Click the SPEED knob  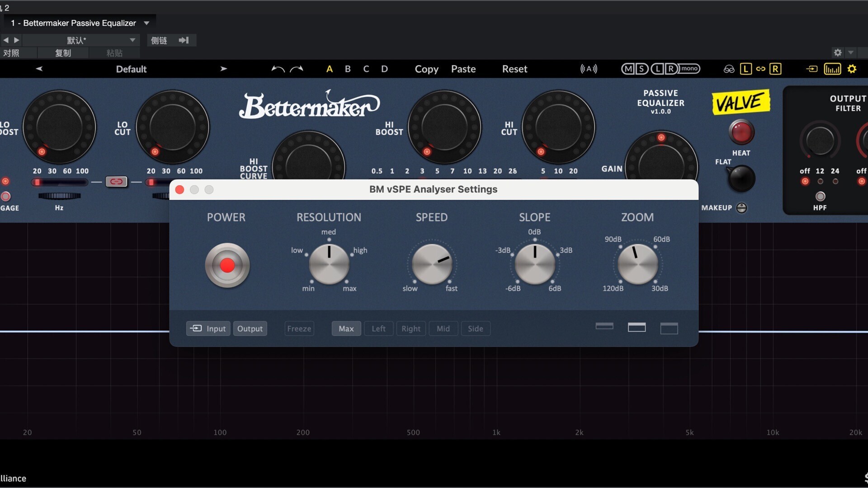432,264
